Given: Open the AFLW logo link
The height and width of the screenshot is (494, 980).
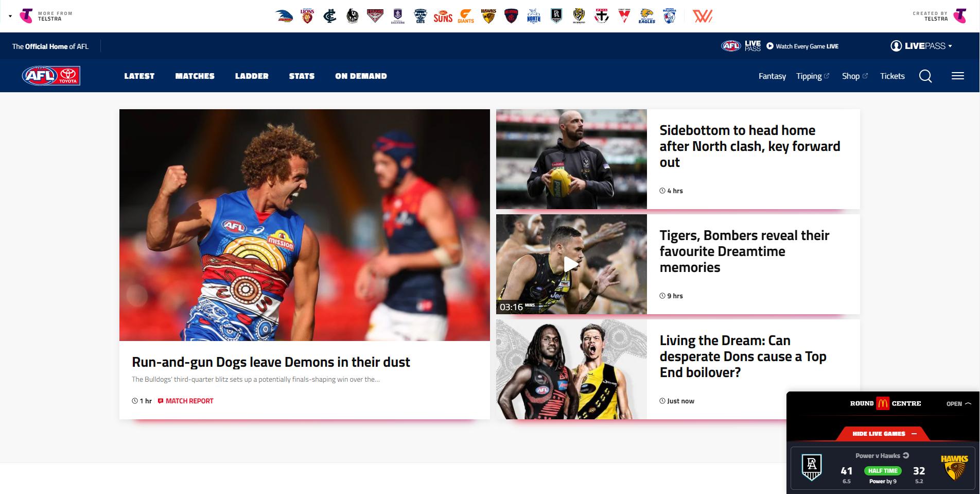Looking at the screenshot, I should 702,16.
